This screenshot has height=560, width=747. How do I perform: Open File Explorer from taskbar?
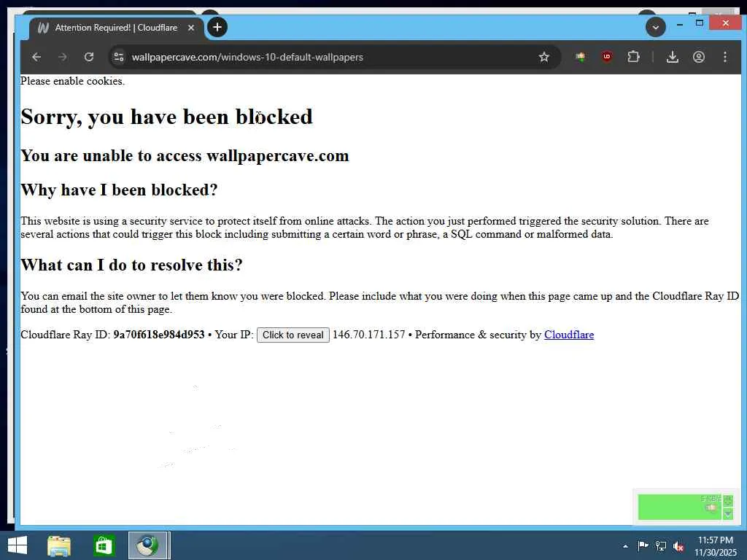pos(59,545)
